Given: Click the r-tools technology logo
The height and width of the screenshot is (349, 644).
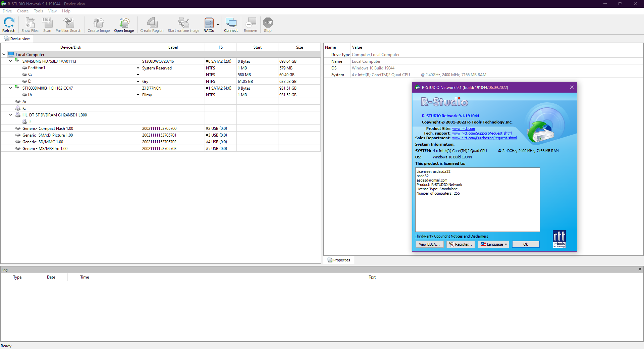Looking at the screenshot, I should pyautogui.click(x=559, y=239).
